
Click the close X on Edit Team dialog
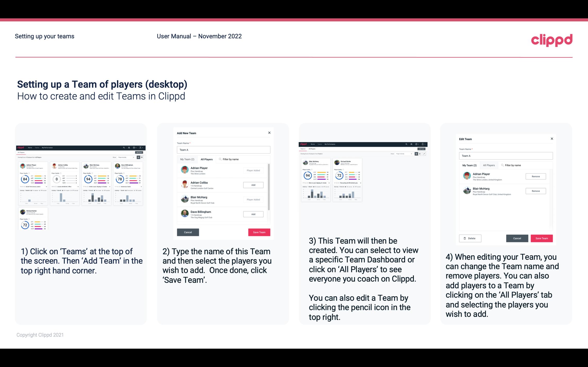[x=552, y=139]
